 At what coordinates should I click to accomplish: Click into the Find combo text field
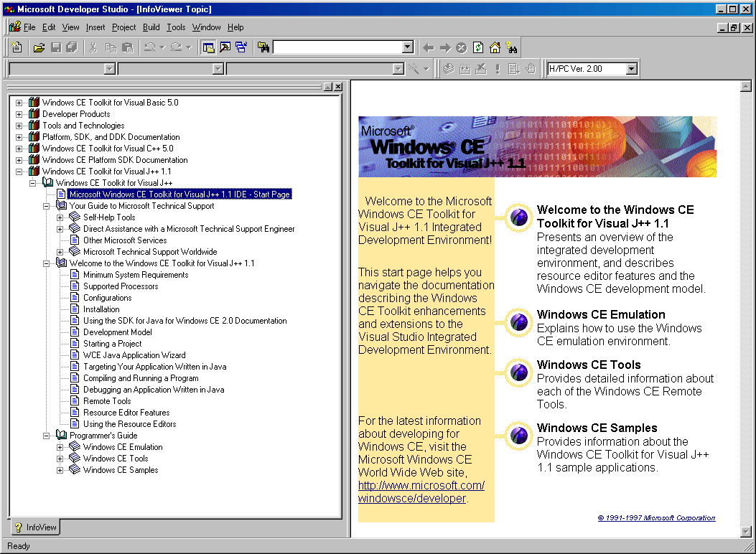click(x=338, y=47)
